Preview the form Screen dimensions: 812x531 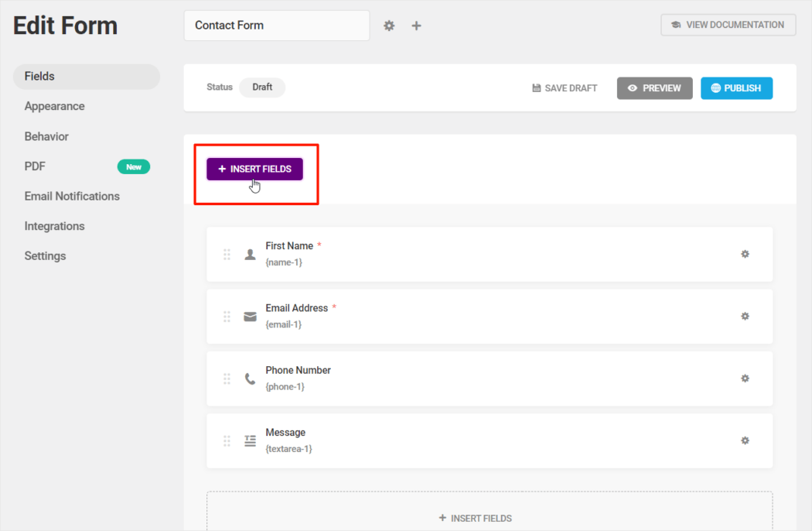pos(654,87)
